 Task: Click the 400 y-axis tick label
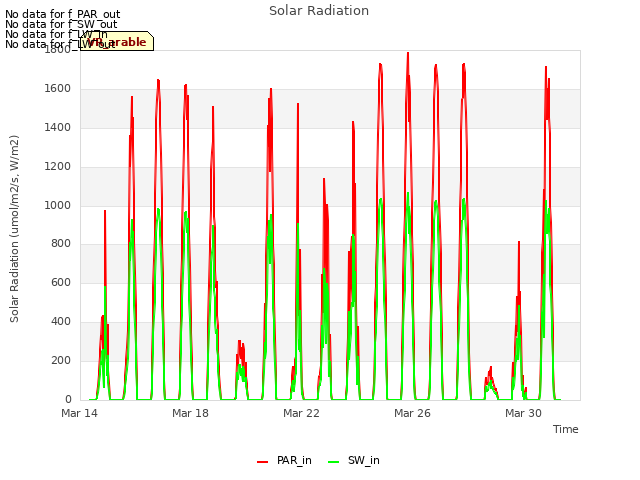pyautogui.click(x=61, y=322)
